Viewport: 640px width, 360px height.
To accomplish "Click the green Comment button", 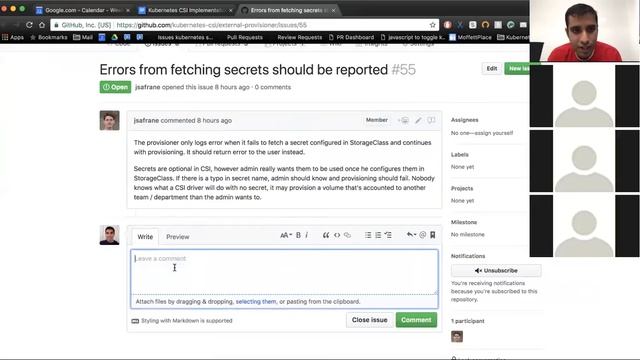I will pyautogui.click(x=416, y=320).
